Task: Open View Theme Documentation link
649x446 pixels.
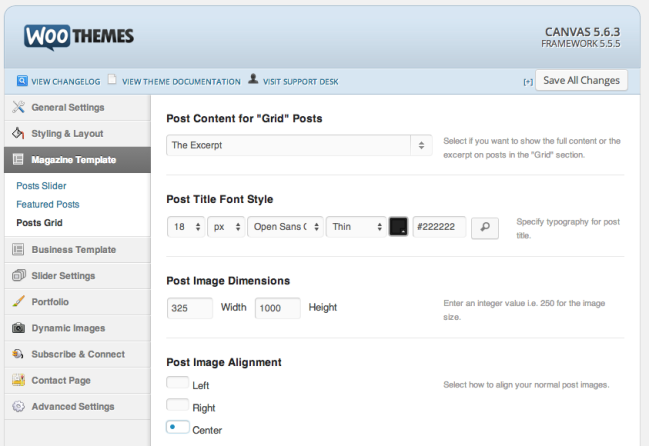Action: (x=181, y=82)
